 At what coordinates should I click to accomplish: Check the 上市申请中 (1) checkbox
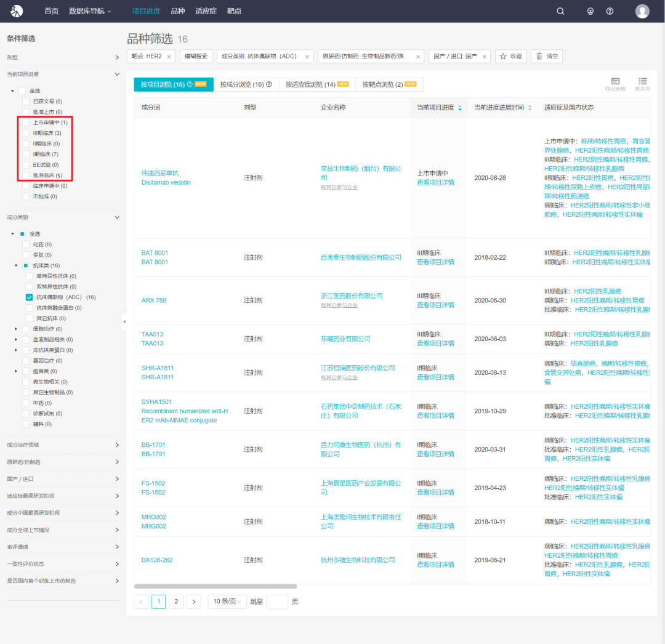click(x=26, y=123)
